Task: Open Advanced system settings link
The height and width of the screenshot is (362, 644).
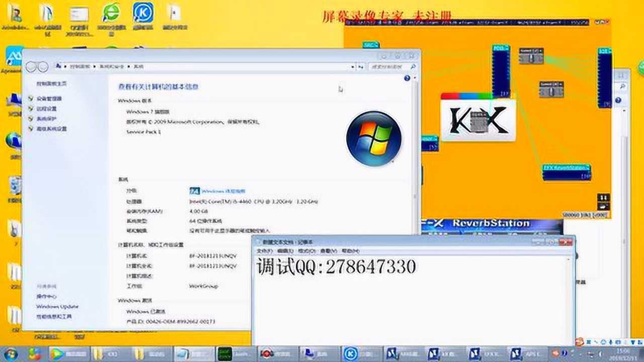Action: click(51, 129)
